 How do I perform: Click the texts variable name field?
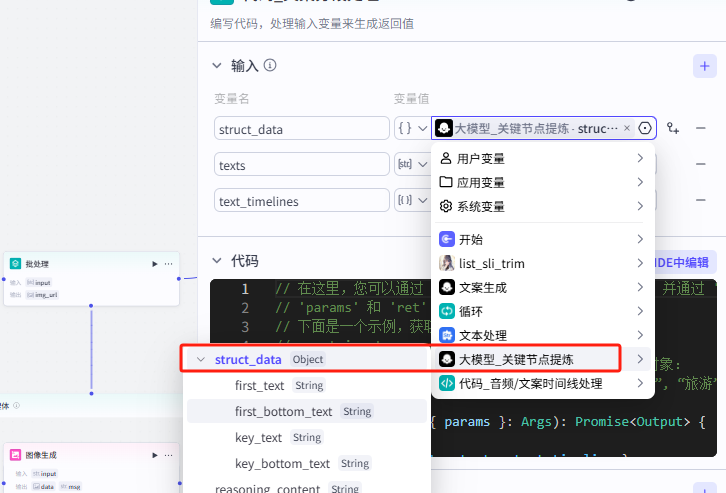point(301,165)
